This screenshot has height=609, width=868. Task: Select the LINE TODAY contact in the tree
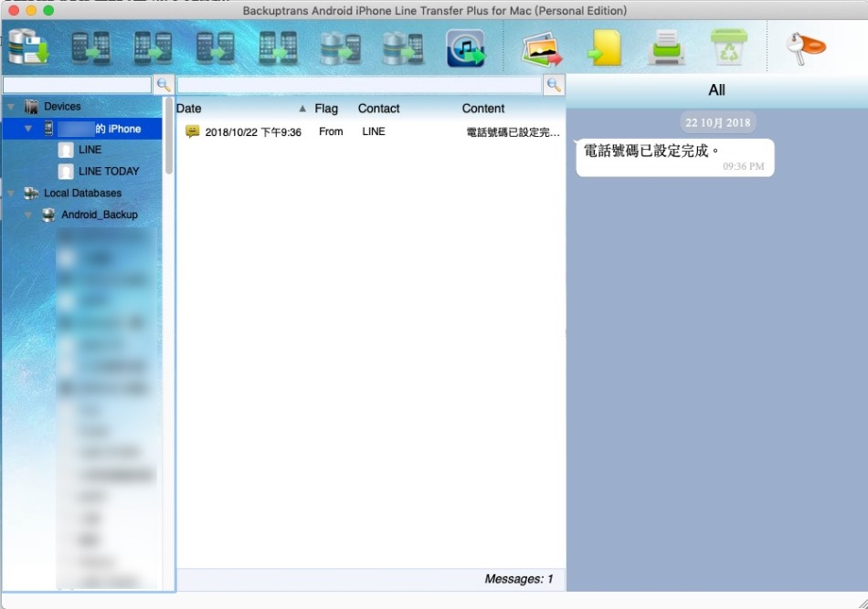(x=109, y=172)
